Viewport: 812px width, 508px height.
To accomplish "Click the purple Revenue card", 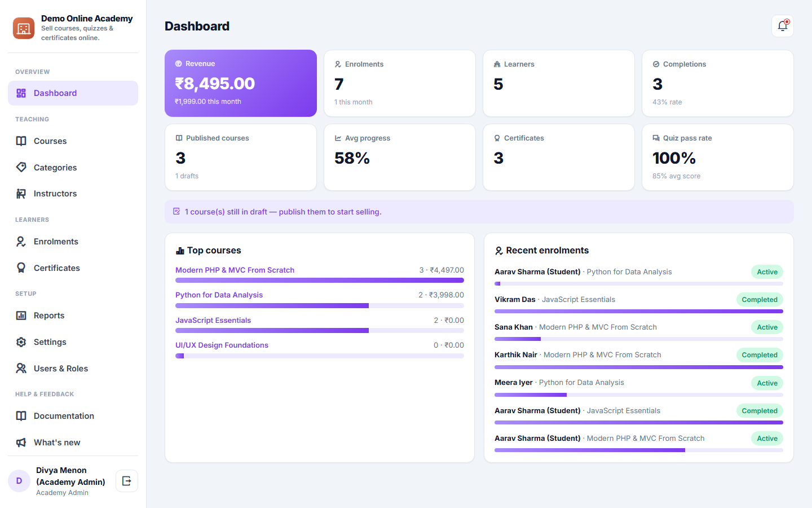I will [241, 83].
